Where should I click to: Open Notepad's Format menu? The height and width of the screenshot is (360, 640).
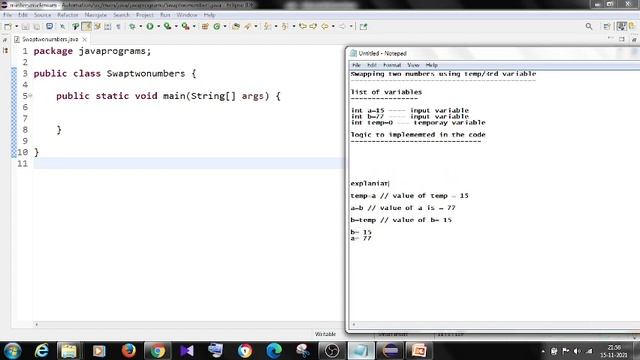pyautogui.click(x=392, y=65)
